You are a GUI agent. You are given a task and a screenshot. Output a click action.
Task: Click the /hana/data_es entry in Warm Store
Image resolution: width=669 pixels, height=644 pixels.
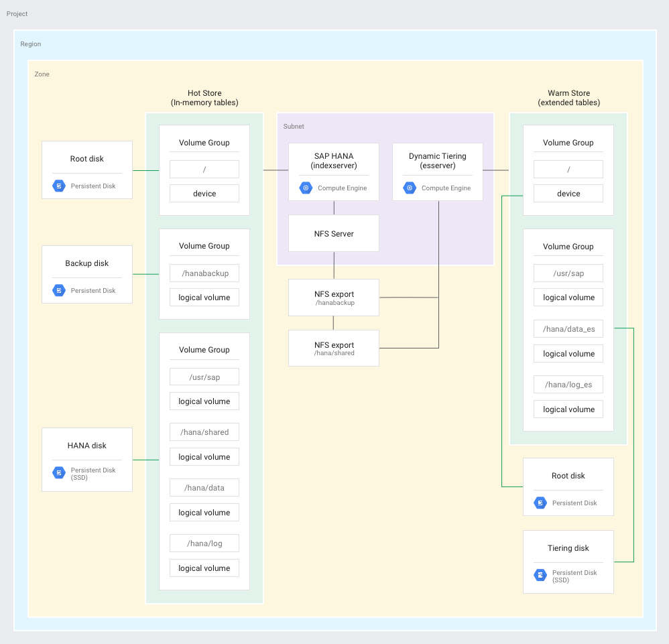tap(568, 328)
